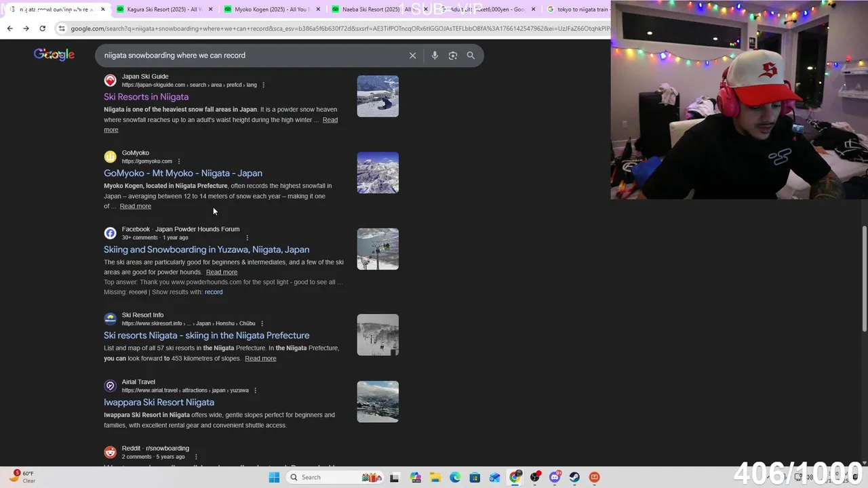Open Yuzawa ski lift thumbnail
868x488 pixels.
[x=378, y=249]
